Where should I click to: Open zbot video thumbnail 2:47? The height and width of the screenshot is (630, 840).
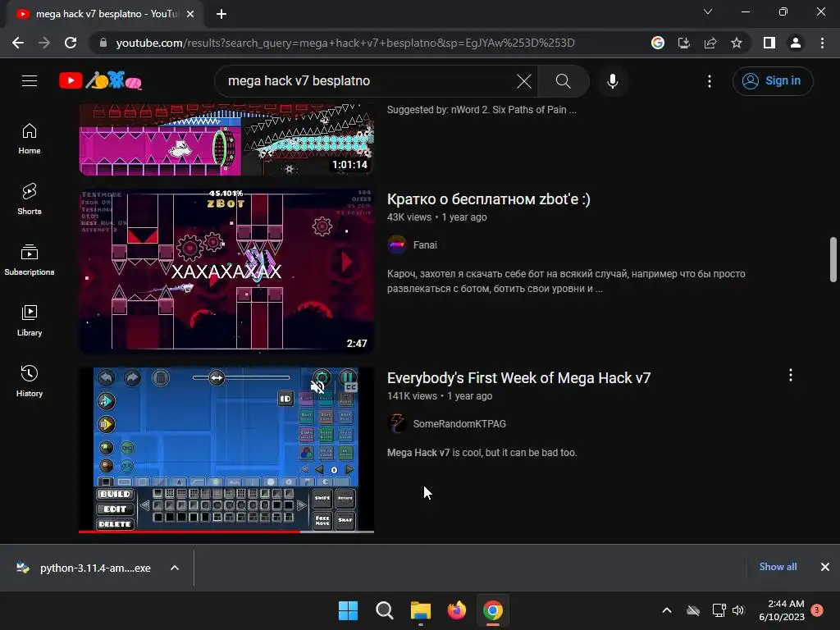click(x=226, y=271)
